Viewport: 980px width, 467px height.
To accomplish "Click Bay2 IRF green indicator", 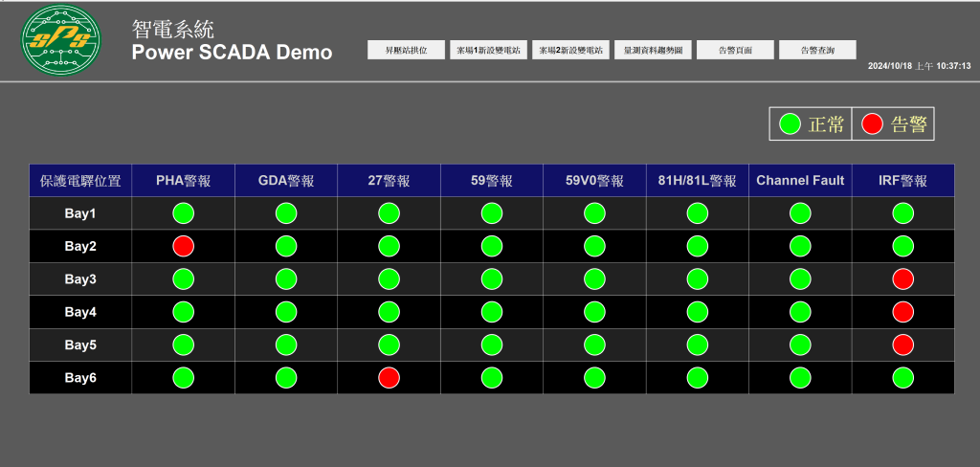I will point(903,246).
